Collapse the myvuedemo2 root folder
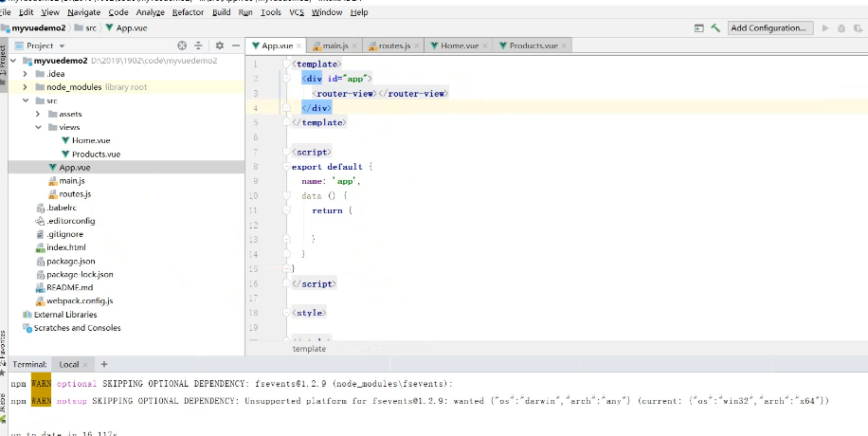 click(x=13, y=61)
